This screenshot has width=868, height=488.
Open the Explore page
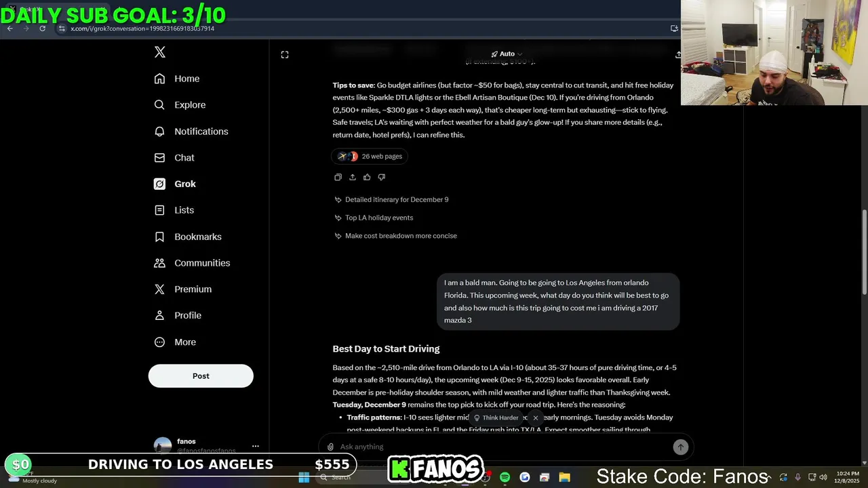coord(180,105)
